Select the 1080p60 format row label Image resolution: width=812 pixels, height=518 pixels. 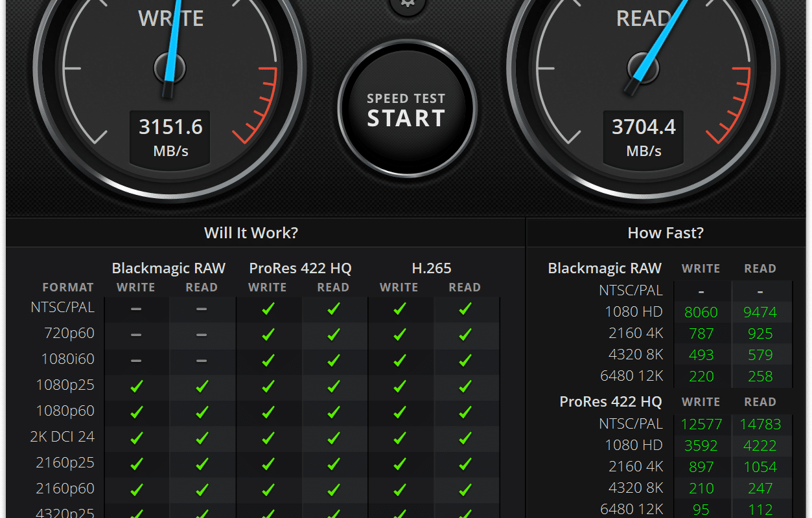click(x=65, y=411)
